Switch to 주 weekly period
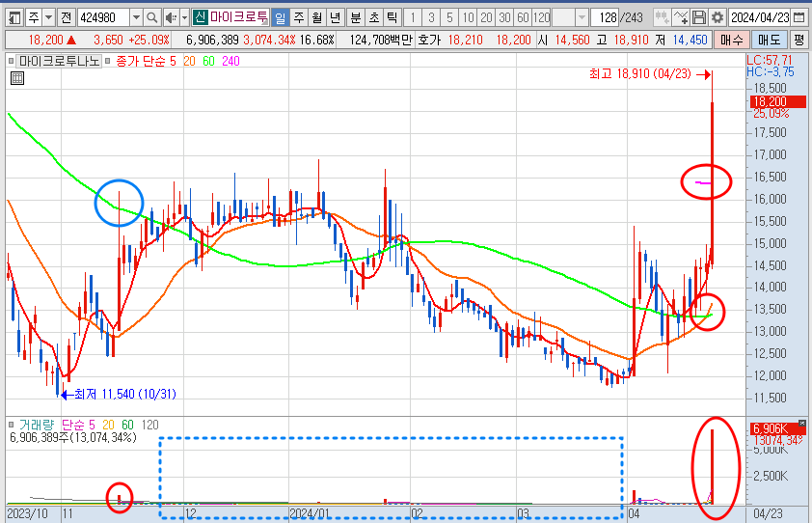812x523 pixels. click(x=299, y=18)
